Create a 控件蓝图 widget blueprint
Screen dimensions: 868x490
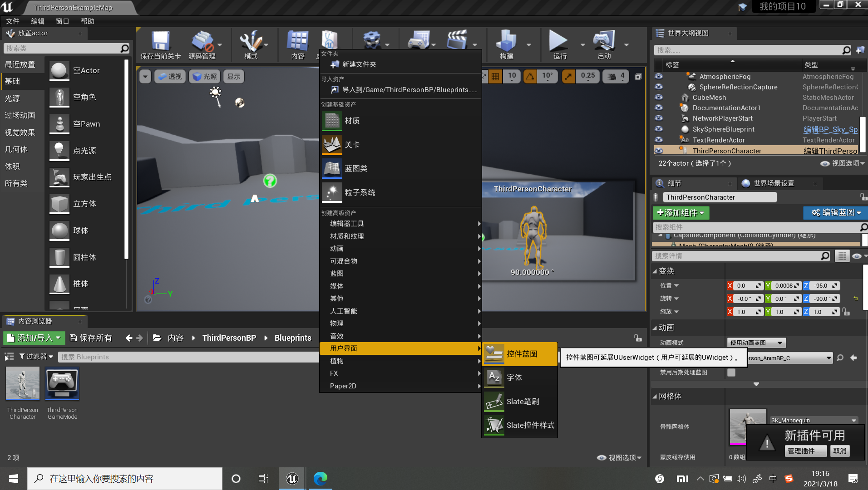(519, 354)
